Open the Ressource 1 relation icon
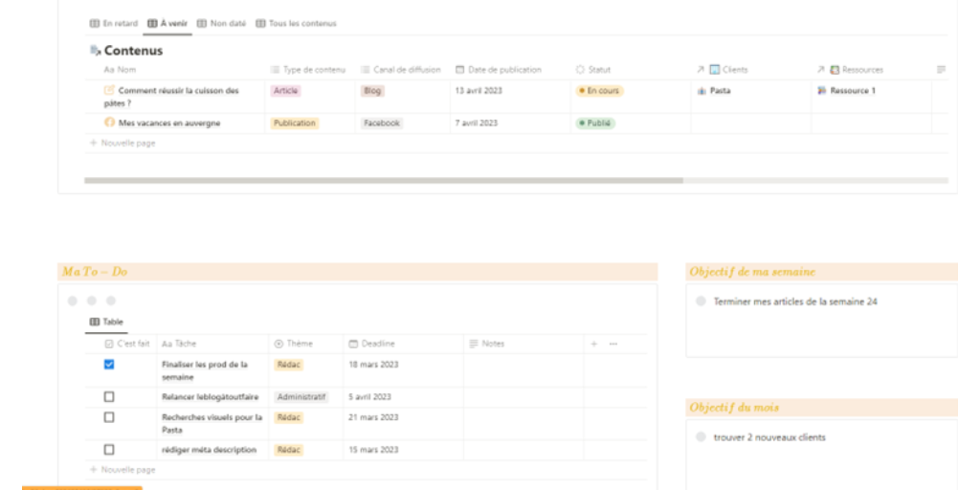Screen dimensions: 980x490 tap(821, 91)
